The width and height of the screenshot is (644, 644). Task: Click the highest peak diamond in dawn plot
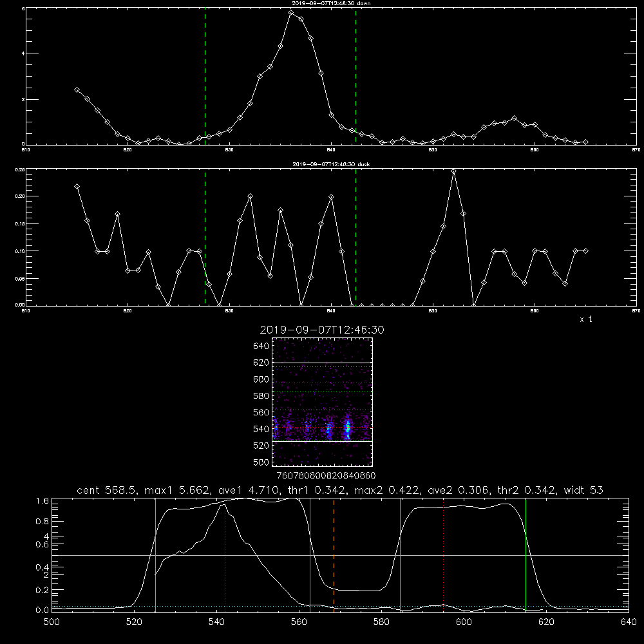tap(291, 13)
